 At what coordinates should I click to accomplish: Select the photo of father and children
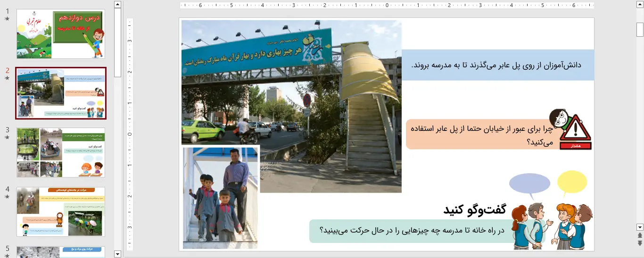pyautogui.click(x=221, y=198)
